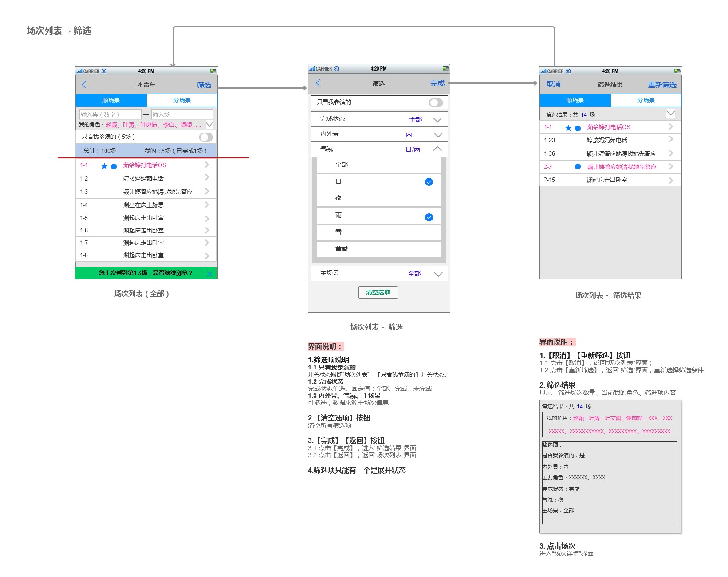Click the 输入集 number input field

(110, 114)
